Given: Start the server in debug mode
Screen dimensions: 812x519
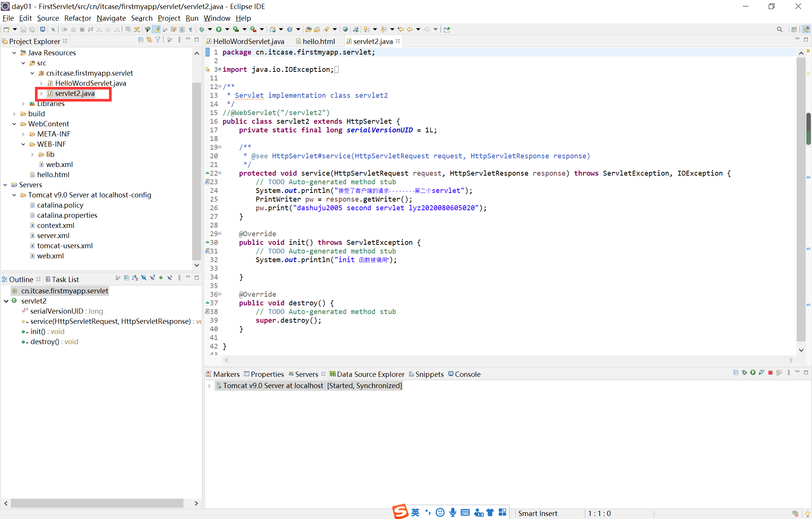Looking at the screenshot, I should click(744, 373).
